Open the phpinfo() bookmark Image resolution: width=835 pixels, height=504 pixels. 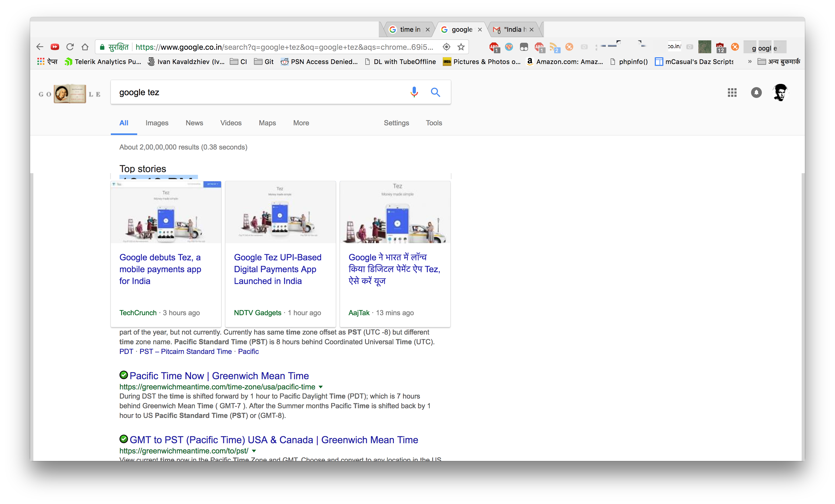[x=629, y=62]
